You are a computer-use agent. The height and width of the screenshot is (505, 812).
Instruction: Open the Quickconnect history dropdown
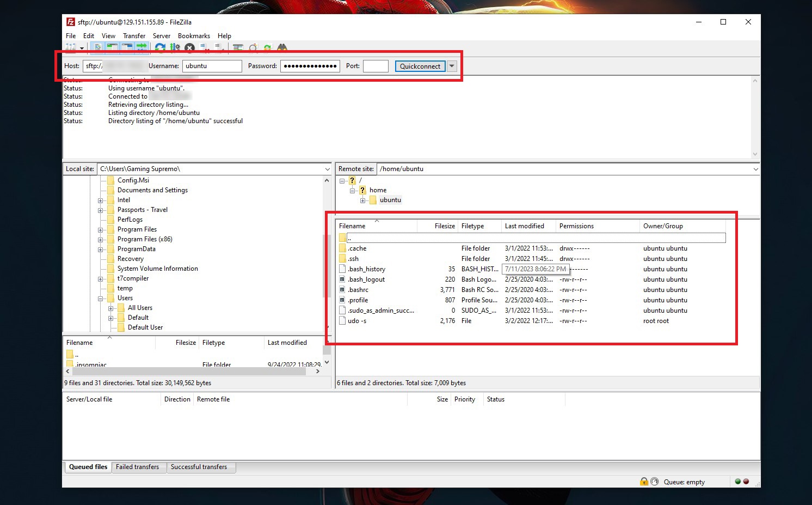click(x=452, y=66)
